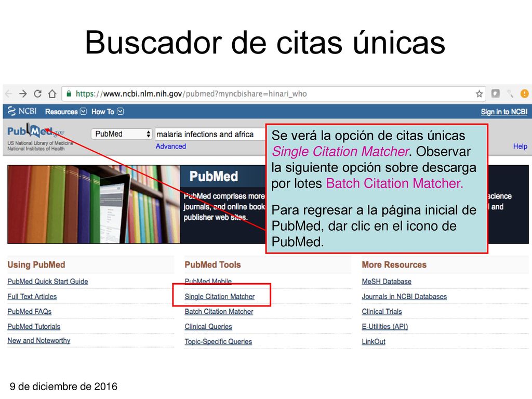Screen dimensions: 532x399
Task: Click the browser address bar
Action: 273,94
